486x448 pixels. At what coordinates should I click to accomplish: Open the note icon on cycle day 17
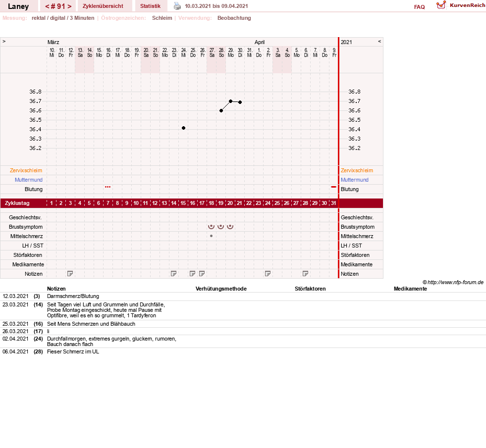202,274
